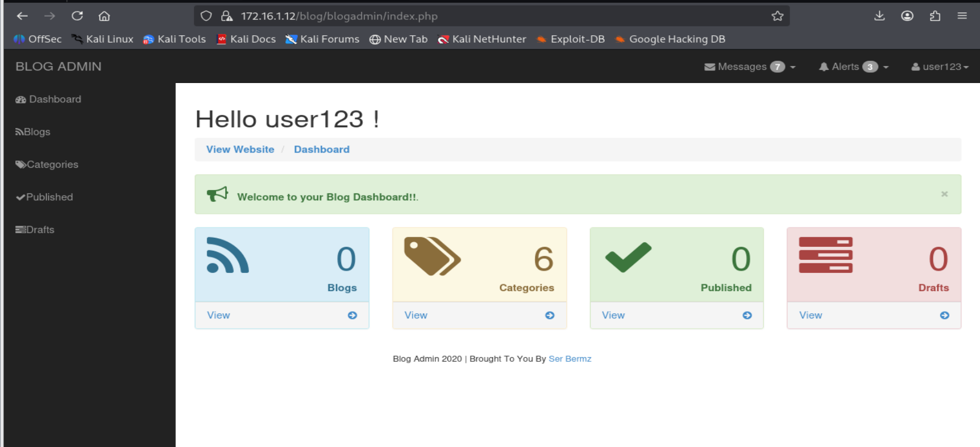980x447 pixels.
Task: Open the browser downloads icon
Action: click(879, 16)
